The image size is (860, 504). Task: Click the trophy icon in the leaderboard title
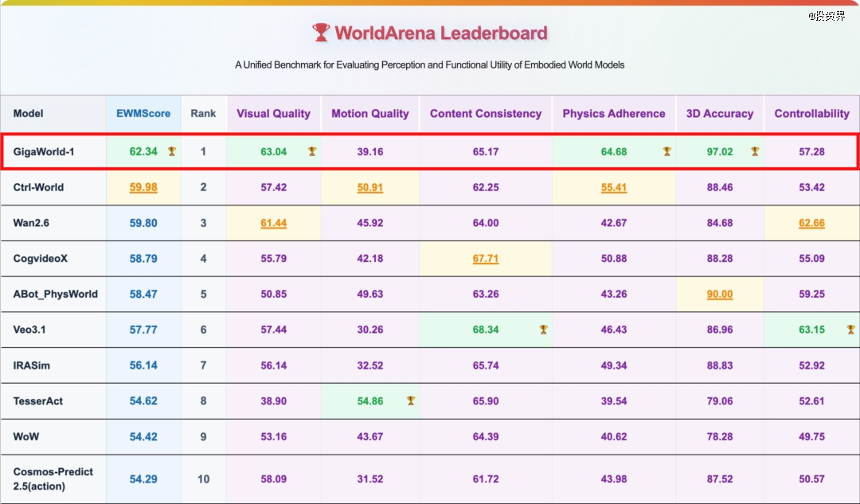pos(321,33)
